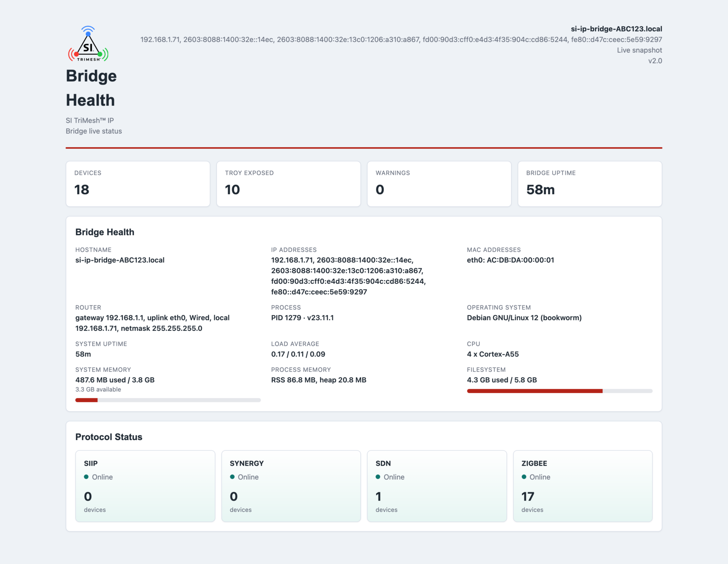Click the 'Live snapshot' text
Screen dimensions: 728x564
click(639, 50)
